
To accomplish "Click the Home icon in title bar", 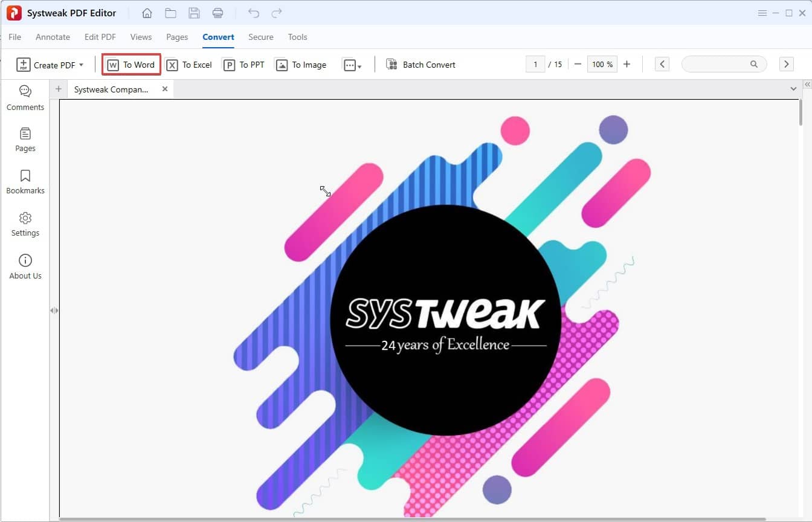I will click(x=147, y=13).
